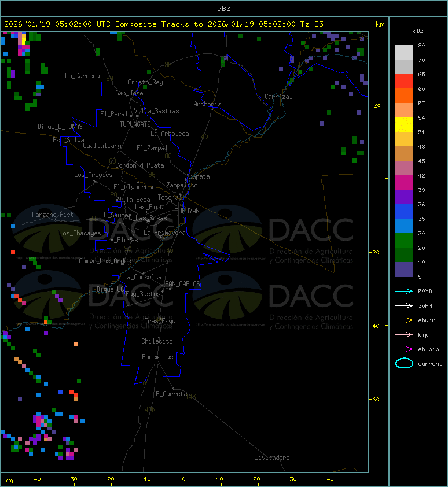The height and width of the screenshot is (487, 448).
Task: Click the La_Consulta map label
Action: (142, 277)
